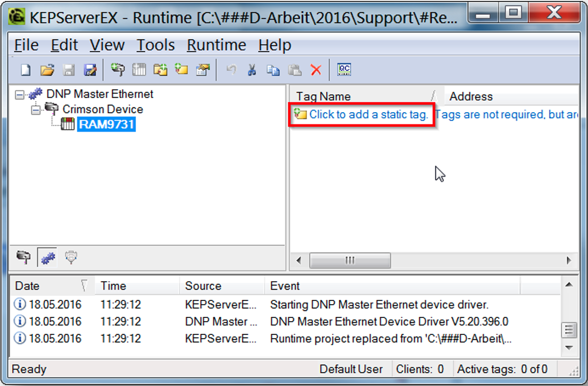Select the gear view button below the tree
Image resolution: width=588 pixels, height=386 pixels.
coord(47,257)
